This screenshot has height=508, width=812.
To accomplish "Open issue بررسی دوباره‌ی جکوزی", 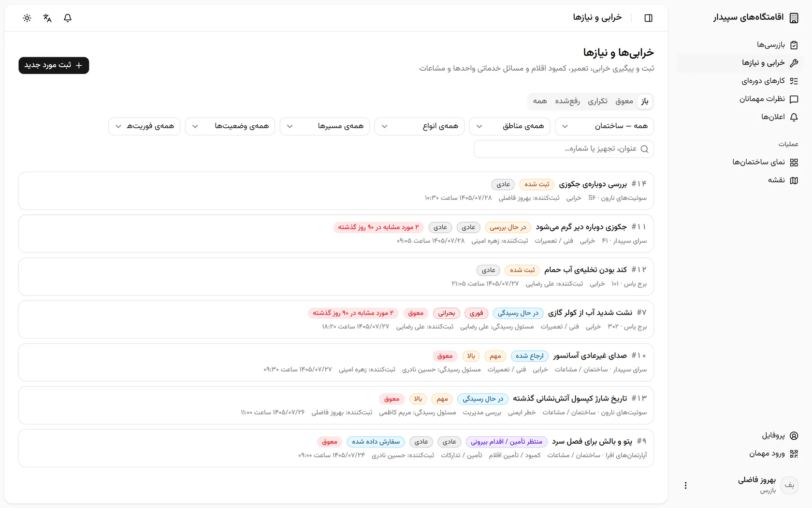I will pyautogui.click(x=336, y=191).
